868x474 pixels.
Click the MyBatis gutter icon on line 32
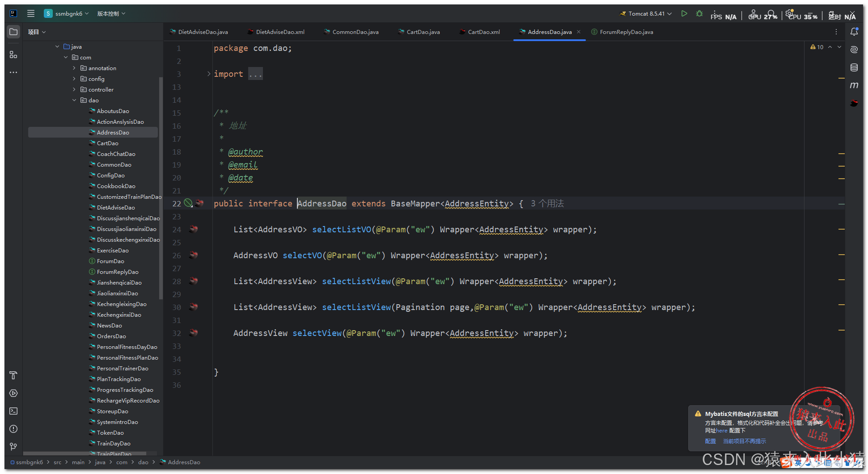coord(193,333)
